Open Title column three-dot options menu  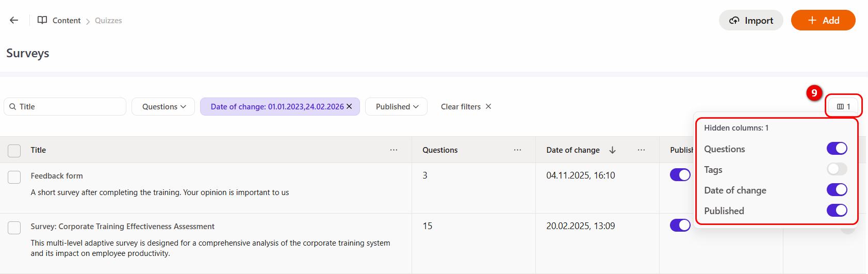tap(394, 150)
